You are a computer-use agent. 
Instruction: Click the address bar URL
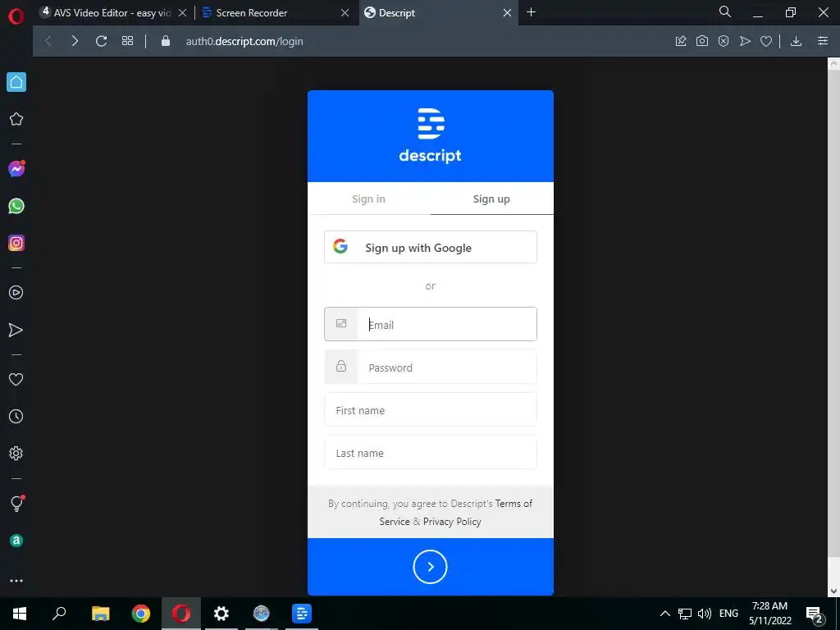pyautogui.click(x=244, y=41)
